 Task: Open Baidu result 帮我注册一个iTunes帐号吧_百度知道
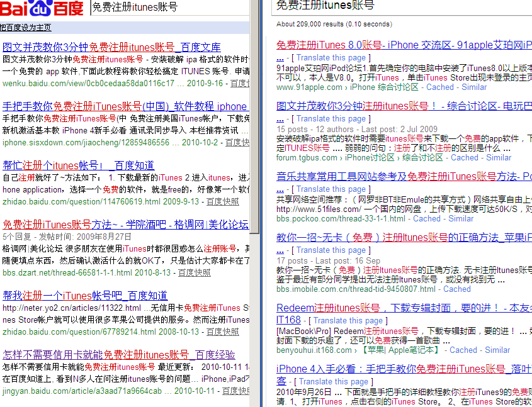(x=85, y=296)
